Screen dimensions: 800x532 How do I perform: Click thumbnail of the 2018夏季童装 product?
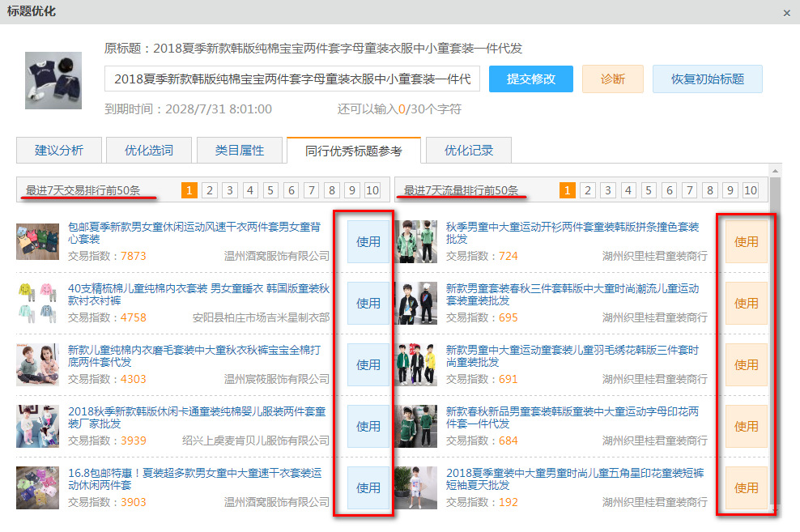416,488
